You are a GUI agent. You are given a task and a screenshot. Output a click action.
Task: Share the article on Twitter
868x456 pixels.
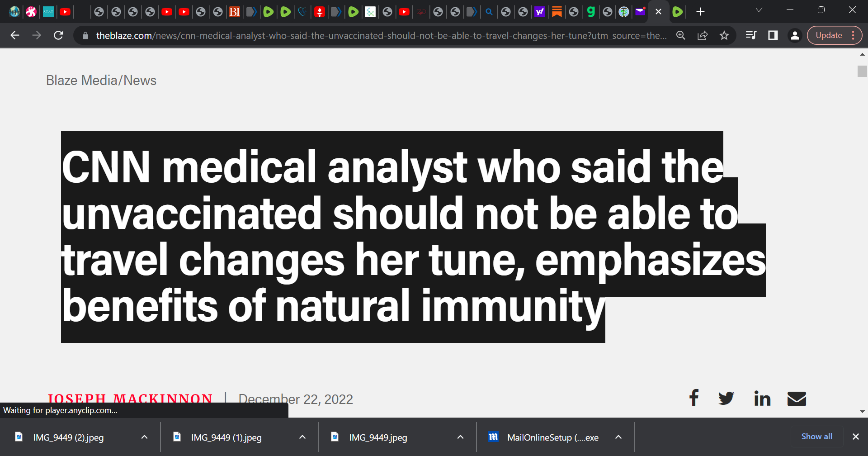[726, 399]
